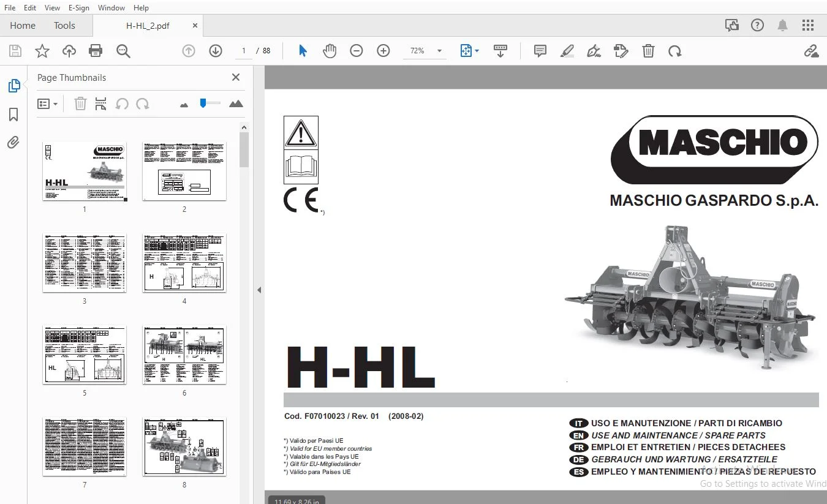Open print pages thumbnail option
Screen dimensions: 827x504
pyautogui.click(x=101, y=104)
